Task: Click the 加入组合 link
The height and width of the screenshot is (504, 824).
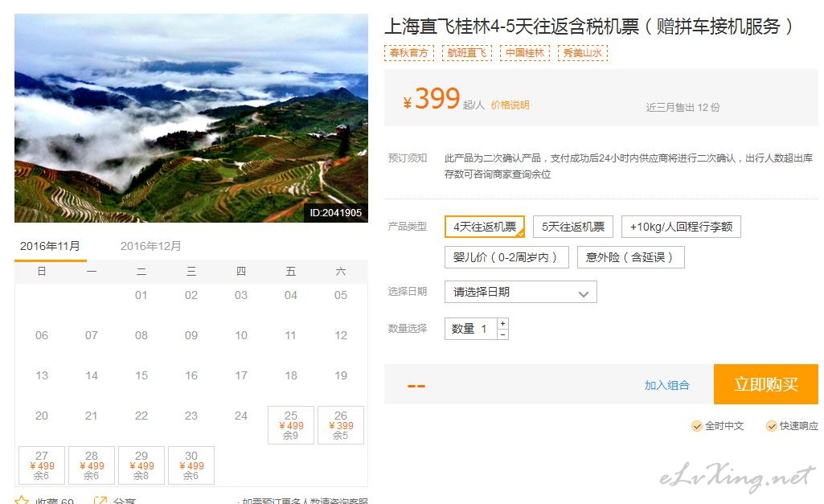Action: coord(667,385)
